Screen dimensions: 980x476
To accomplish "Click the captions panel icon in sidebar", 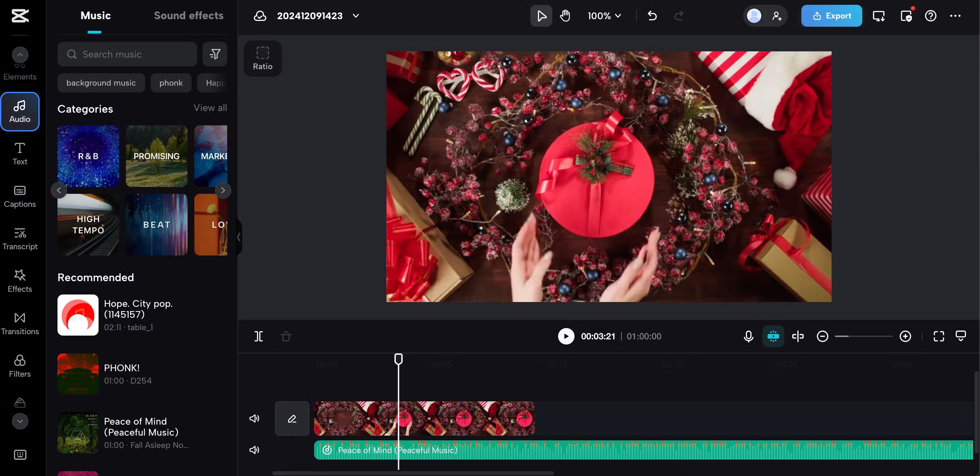I will point(20,196).
